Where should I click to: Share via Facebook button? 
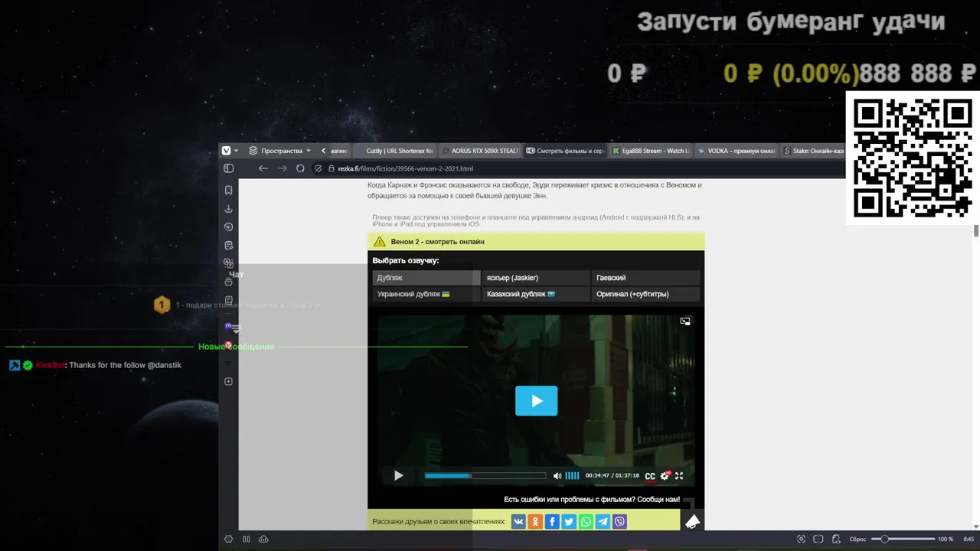pos(552,522)
